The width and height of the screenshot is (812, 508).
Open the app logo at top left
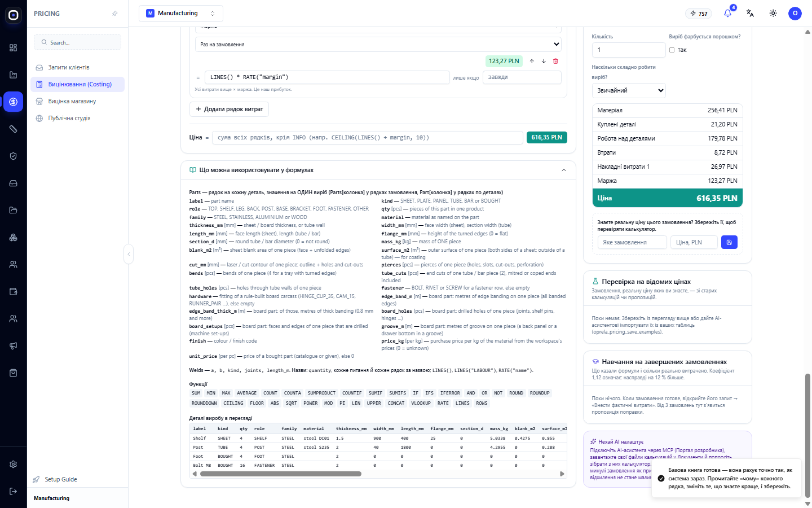[14, 15]
